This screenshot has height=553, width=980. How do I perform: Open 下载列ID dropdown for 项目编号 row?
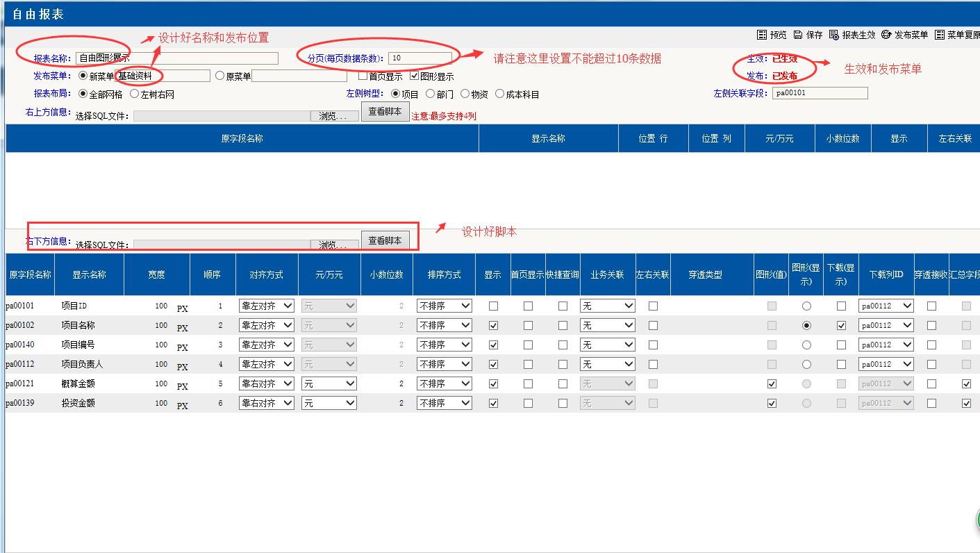886,345
